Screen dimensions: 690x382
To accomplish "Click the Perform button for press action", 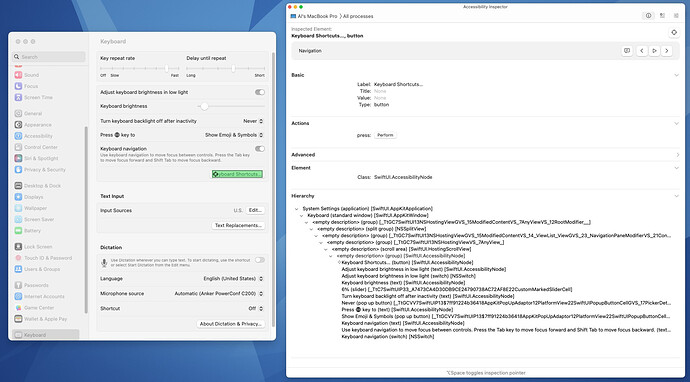I will [385, 135].
